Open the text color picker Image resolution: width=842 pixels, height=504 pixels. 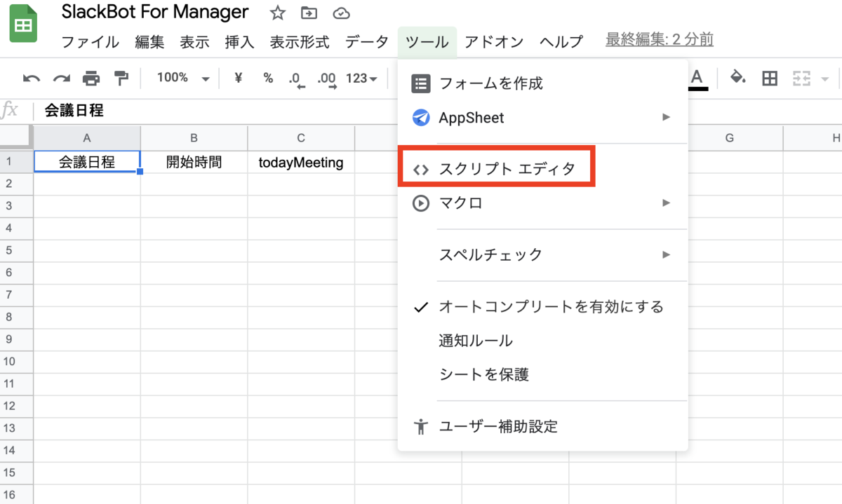(698, 78)
